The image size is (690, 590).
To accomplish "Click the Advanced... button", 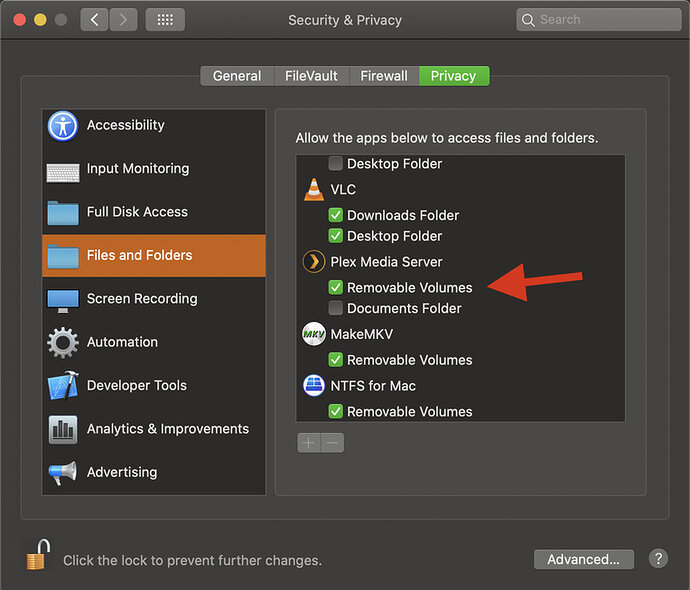I will pos(583,560).
